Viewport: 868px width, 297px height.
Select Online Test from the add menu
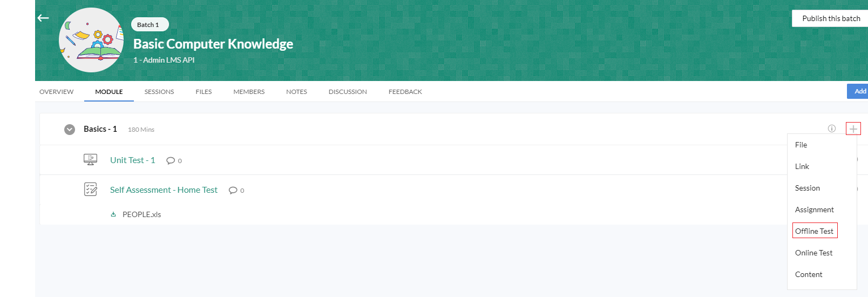tap(813, 253)
